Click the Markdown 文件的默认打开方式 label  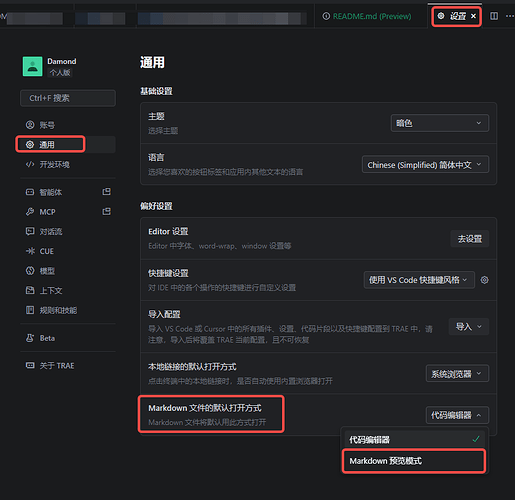[205, 408]
